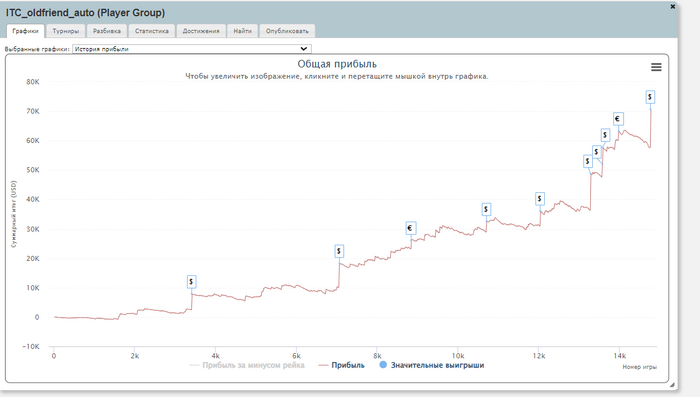
Task: Open the Достижения tab
Action: [x=201, y=31]
